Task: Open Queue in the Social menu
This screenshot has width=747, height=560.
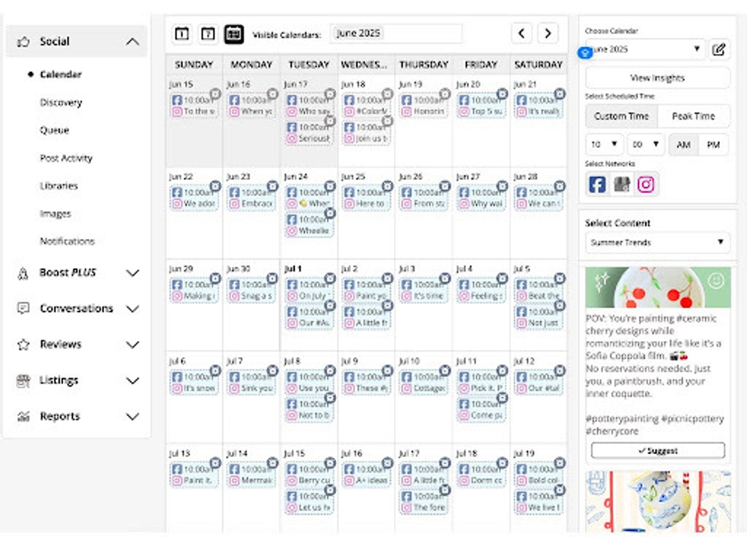Action: coord(54,130)
